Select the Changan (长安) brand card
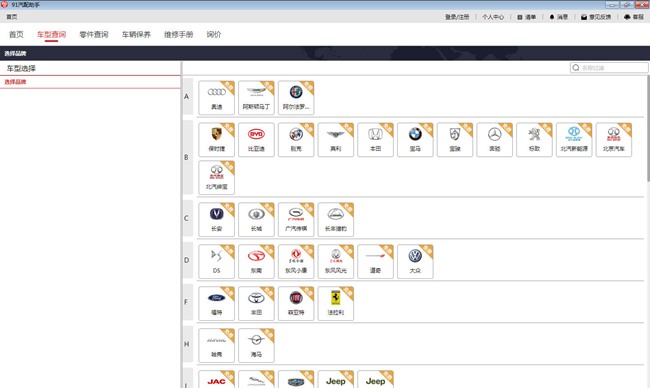The image size is (650, 388). (x=216, y=220)
